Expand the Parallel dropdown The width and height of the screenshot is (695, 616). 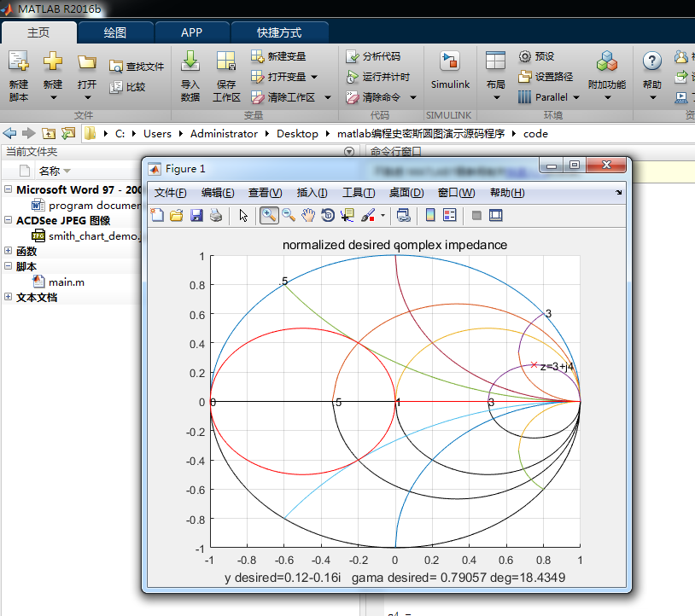coord(576,97)
